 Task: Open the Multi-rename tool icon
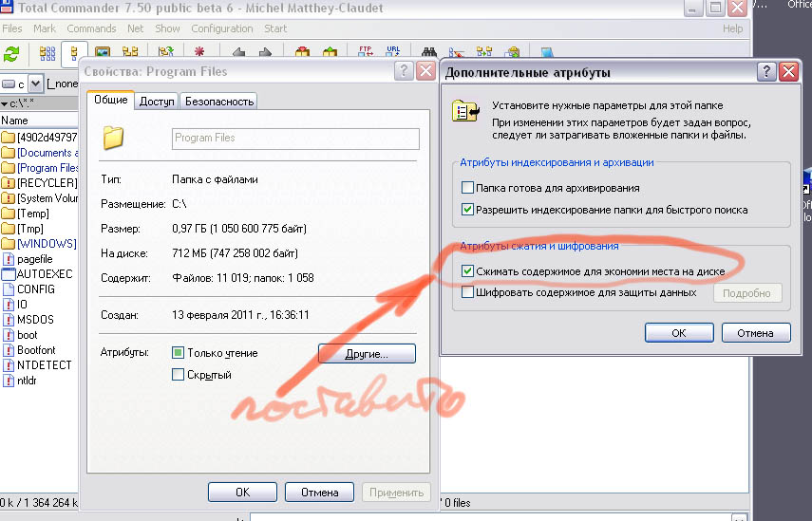point(456,53)
